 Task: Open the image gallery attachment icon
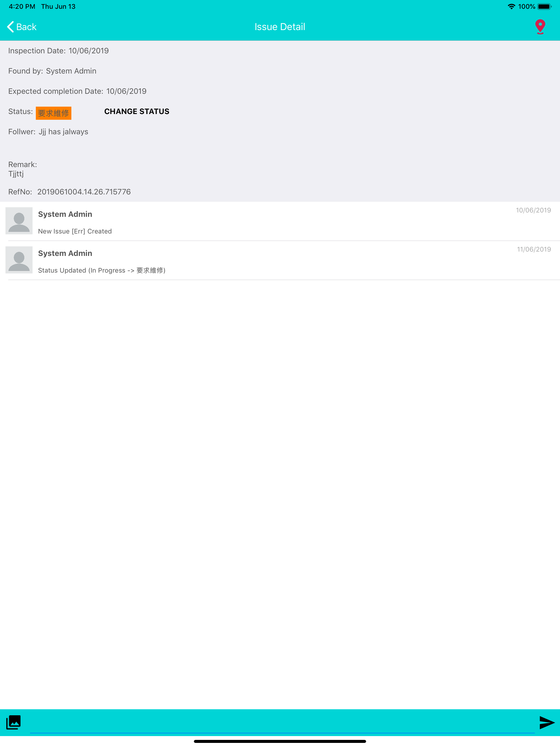13,722
